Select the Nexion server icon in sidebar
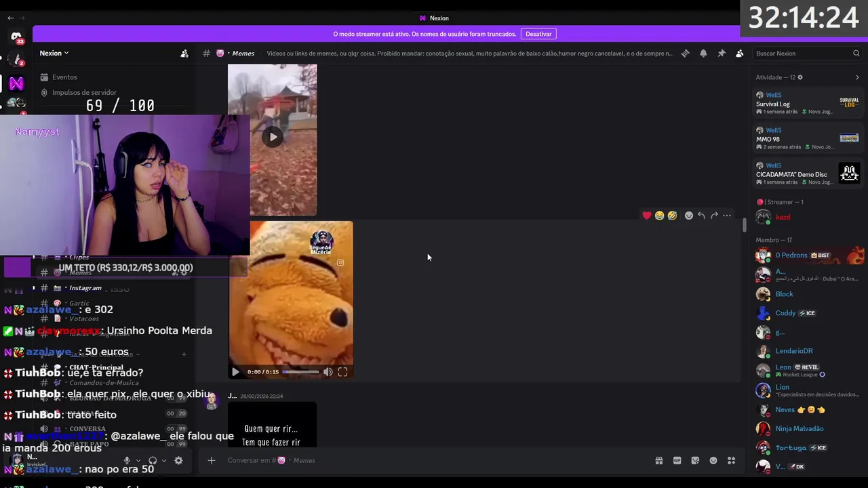 [x=16, y=83]
